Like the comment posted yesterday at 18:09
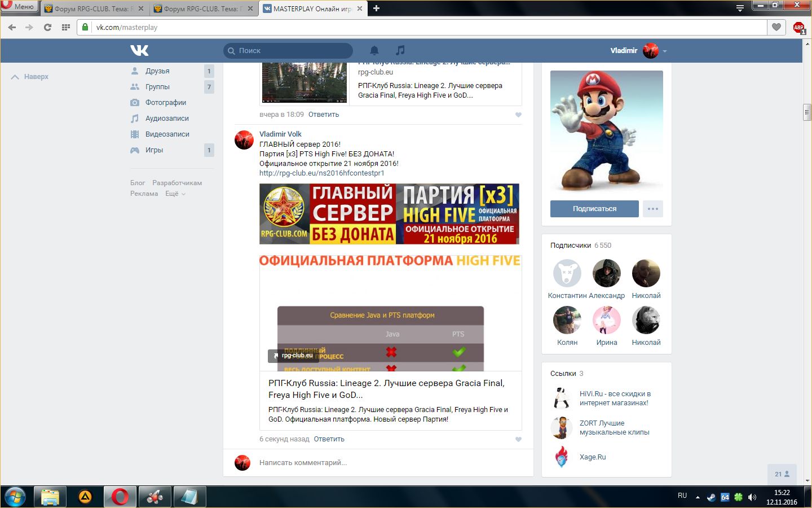This screenshot has height=508, width=812. click(518, 115)
